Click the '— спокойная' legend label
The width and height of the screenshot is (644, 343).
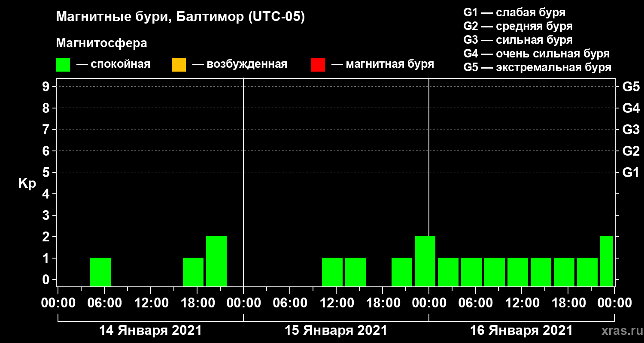(x=113, y=65)
